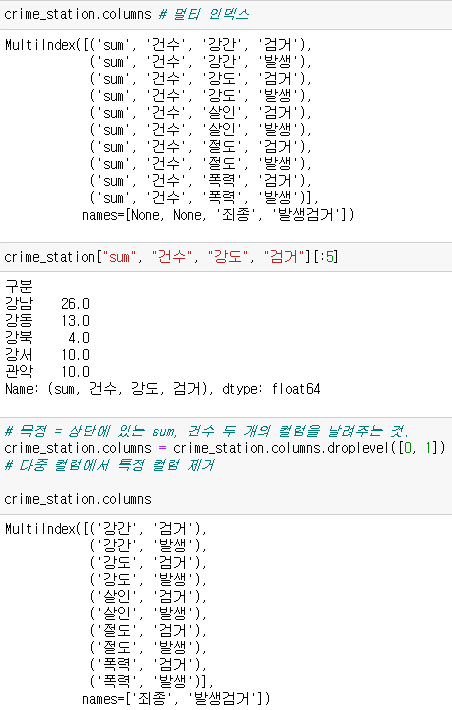Click the comment '# 멀티 인덱스'
The width and height of the screenshot is (452, 710).
[203, 14]
